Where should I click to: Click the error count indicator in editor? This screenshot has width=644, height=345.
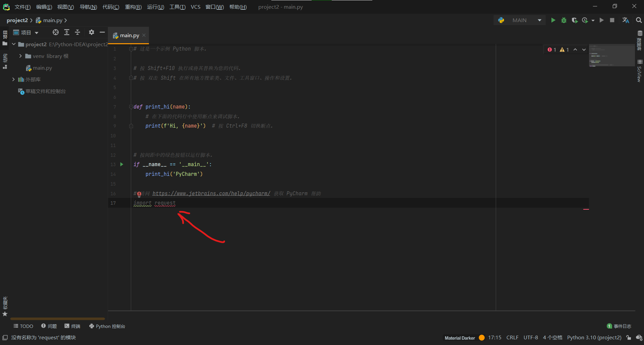pyautogui.click(x=552, y=50)
